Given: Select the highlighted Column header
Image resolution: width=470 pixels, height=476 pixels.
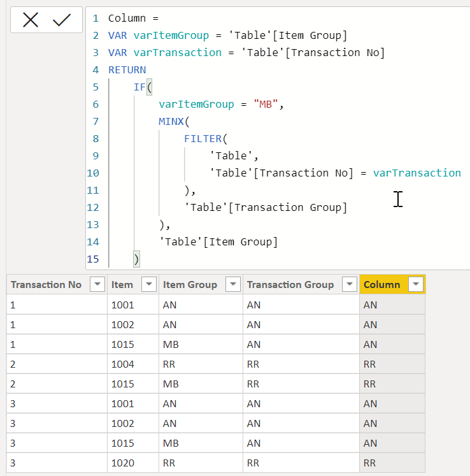Looking at the screenshot, I should pyautogui.click(x=381, y=284).
